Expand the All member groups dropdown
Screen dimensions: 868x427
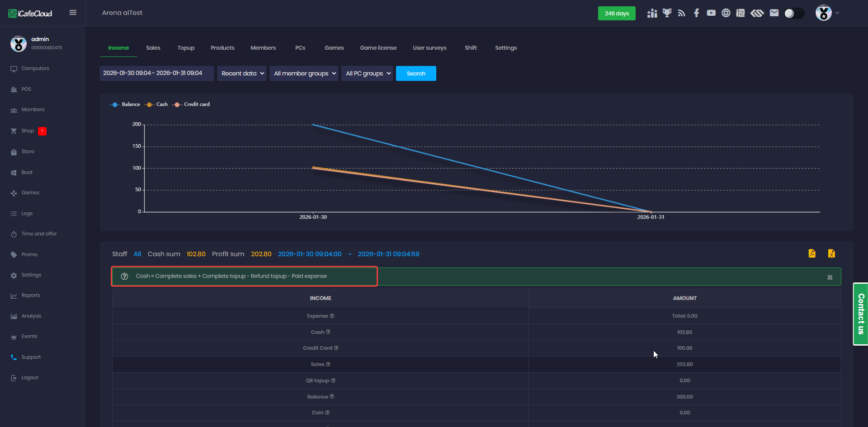click(304, 73)
